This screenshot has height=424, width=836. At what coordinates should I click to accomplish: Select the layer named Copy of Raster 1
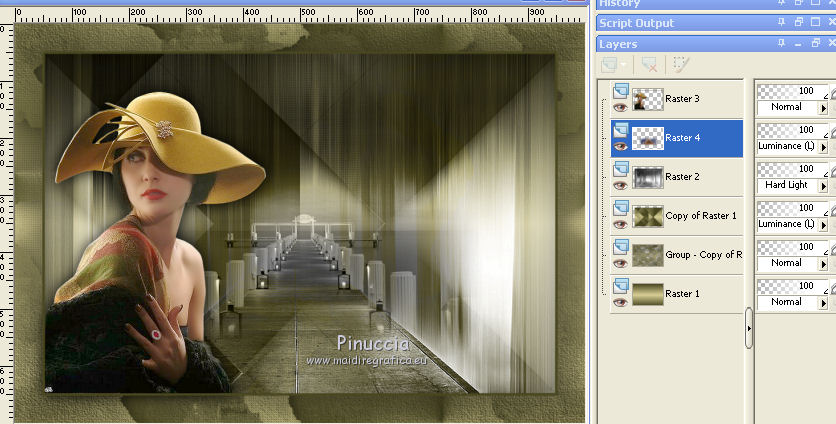701,215
